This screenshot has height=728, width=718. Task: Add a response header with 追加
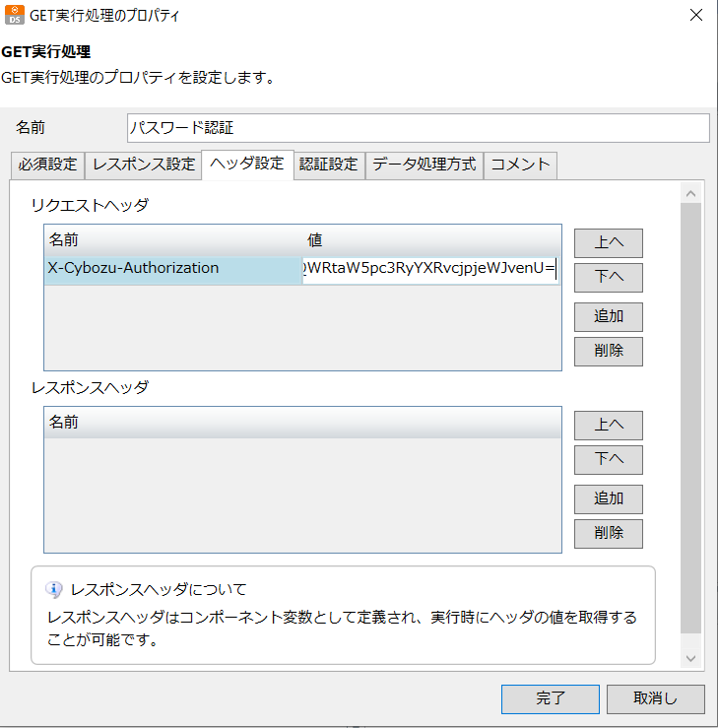coord(609,499)
